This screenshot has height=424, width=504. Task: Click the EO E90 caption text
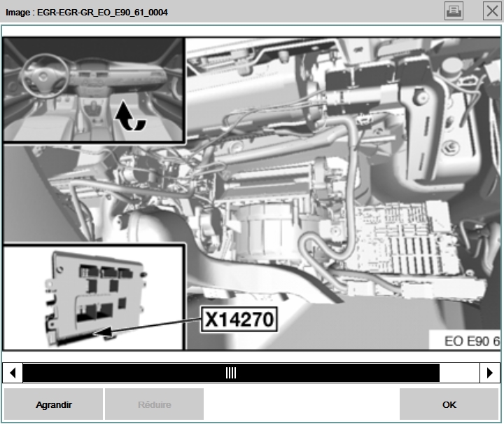click(x=472, y=341)
